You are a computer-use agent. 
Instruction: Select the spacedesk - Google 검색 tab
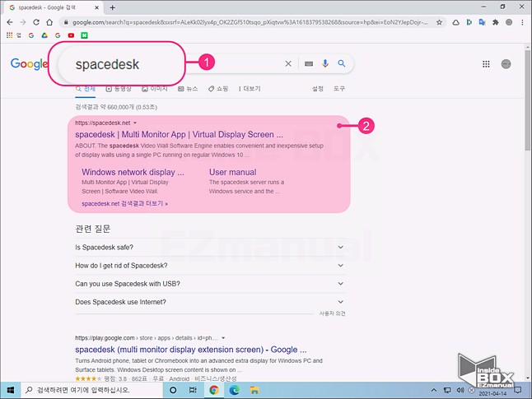click(54, 7)
